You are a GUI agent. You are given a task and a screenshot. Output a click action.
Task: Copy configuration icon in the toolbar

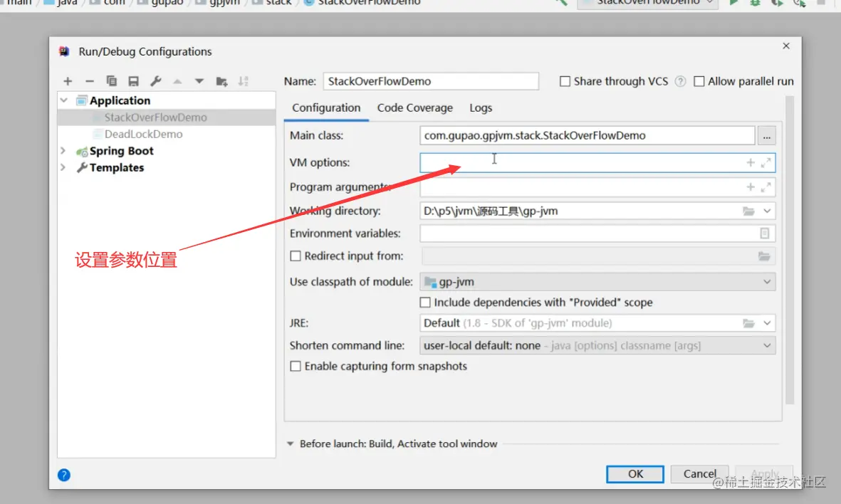click(x=112, y=81)
